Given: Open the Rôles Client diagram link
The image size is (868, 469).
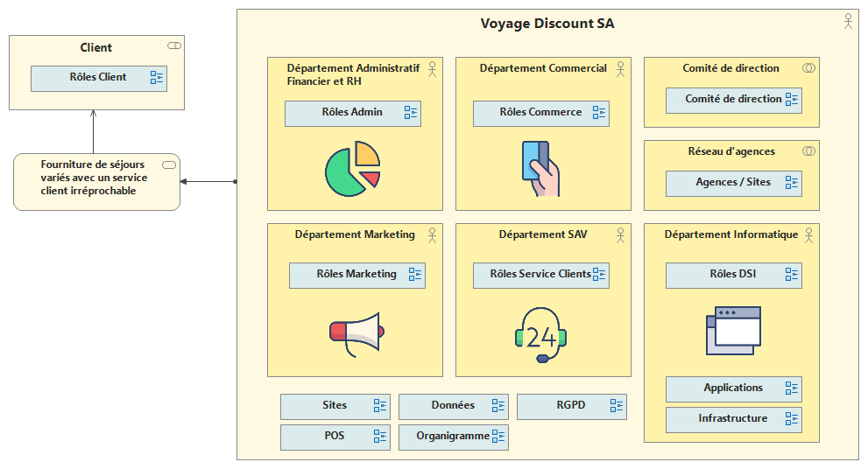Looking at the screenshot, I should tap(99, 78).
